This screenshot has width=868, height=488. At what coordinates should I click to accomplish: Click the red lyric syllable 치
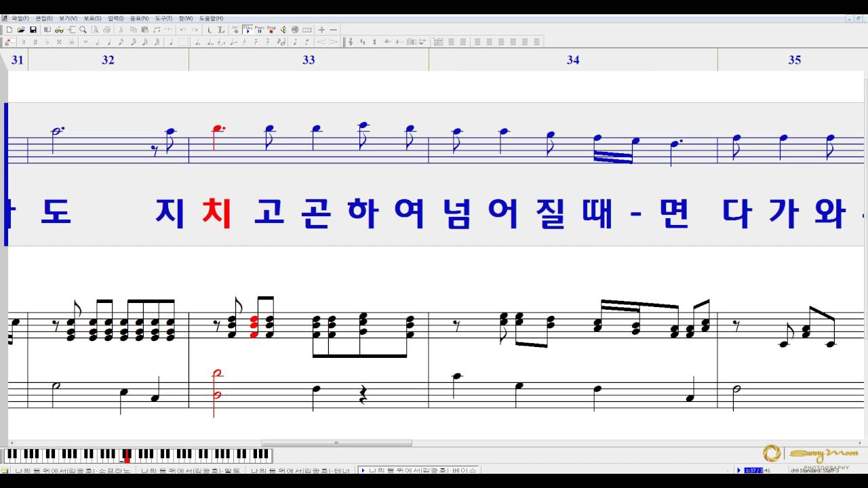pos(217,213)
